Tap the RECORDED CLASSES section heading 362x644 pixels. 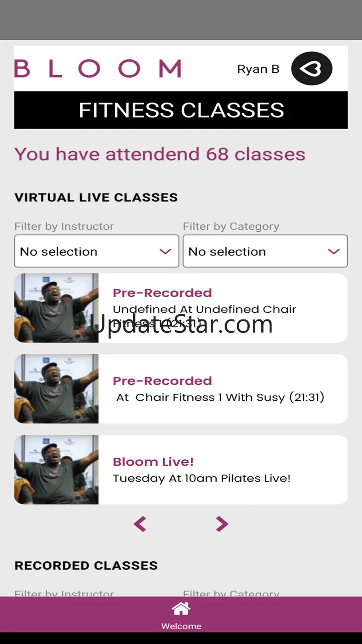86,566
